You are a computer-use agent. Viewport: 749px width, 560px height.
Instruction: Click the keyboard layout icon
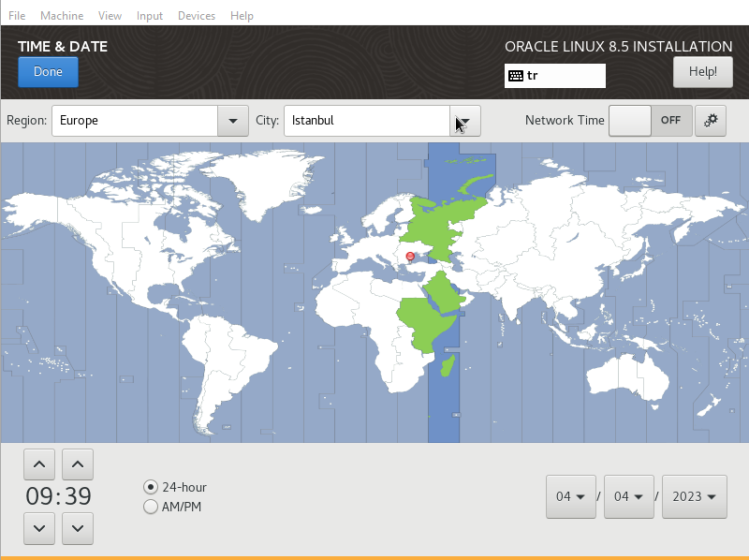(x=516, y=76)
